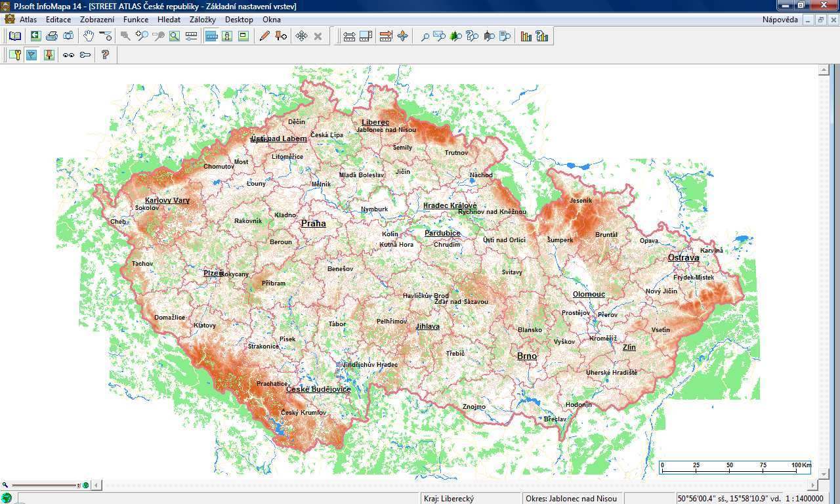Click České Budějovice label on map
This screenshot has height=504, width=840.
(318, 389)
